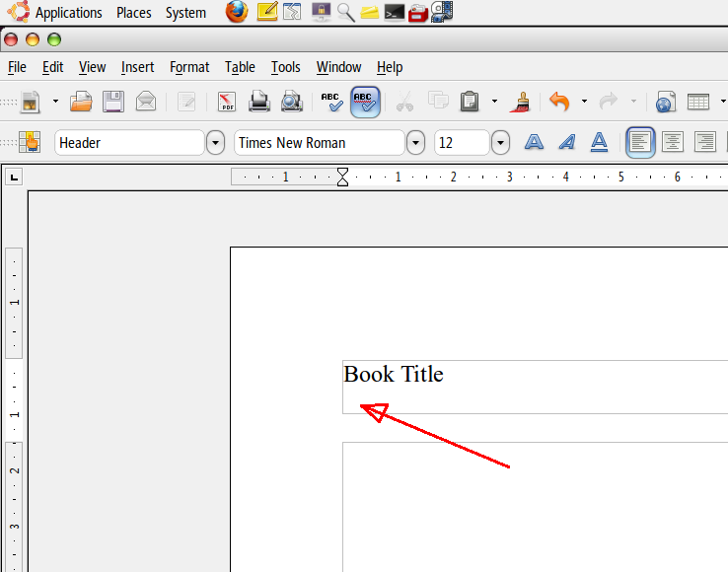Run the Spelling and Grammar check
This screenshot has height=572, width=728.
point(331,102)
